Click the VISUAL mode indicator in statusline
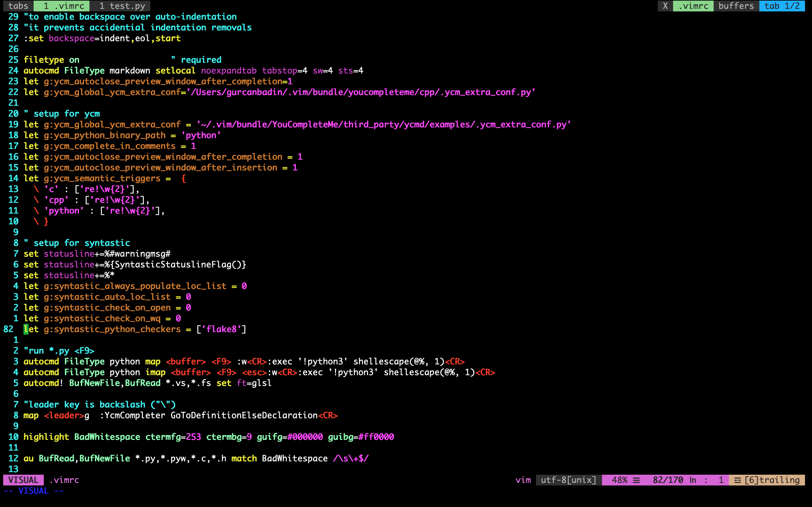 23,480
